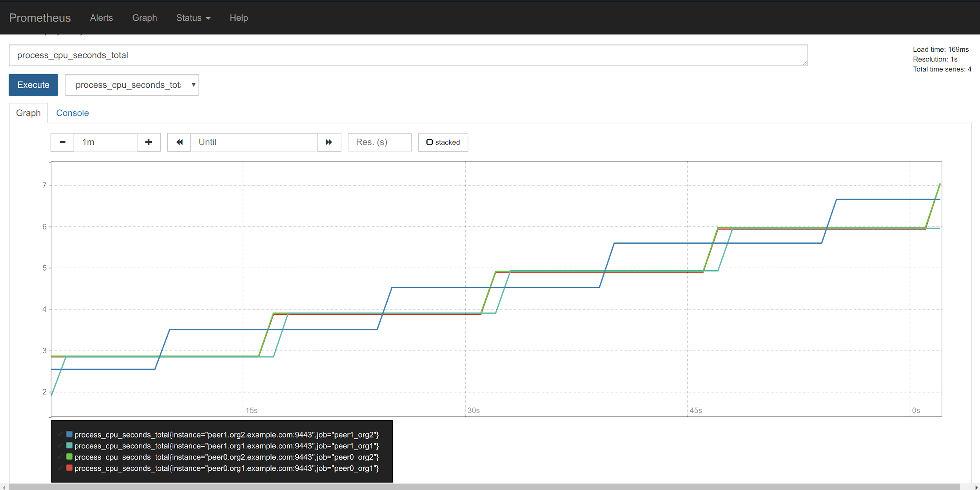
Task: Click the Prometheus brand link
Action: [x=40, y=18]
